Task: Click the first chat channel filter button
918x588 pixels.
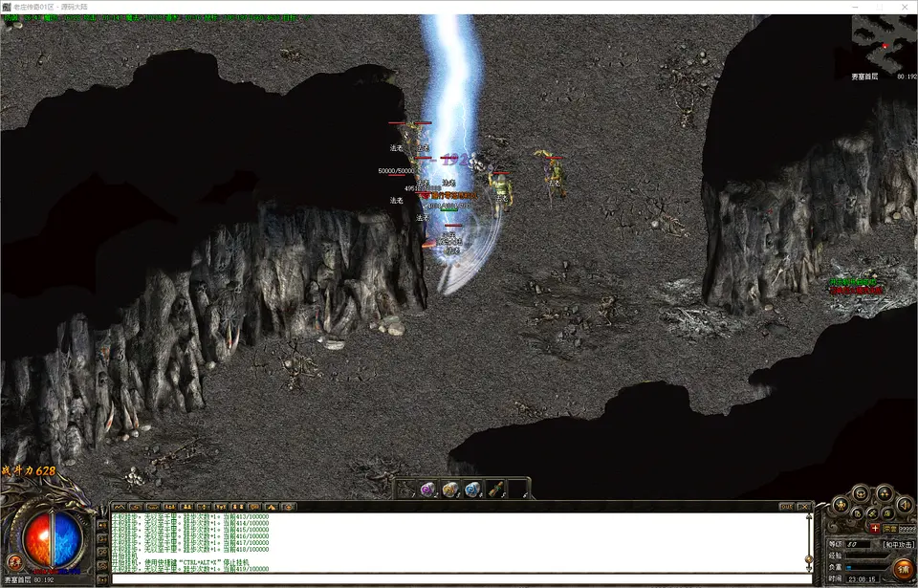Action: (120, 506)
